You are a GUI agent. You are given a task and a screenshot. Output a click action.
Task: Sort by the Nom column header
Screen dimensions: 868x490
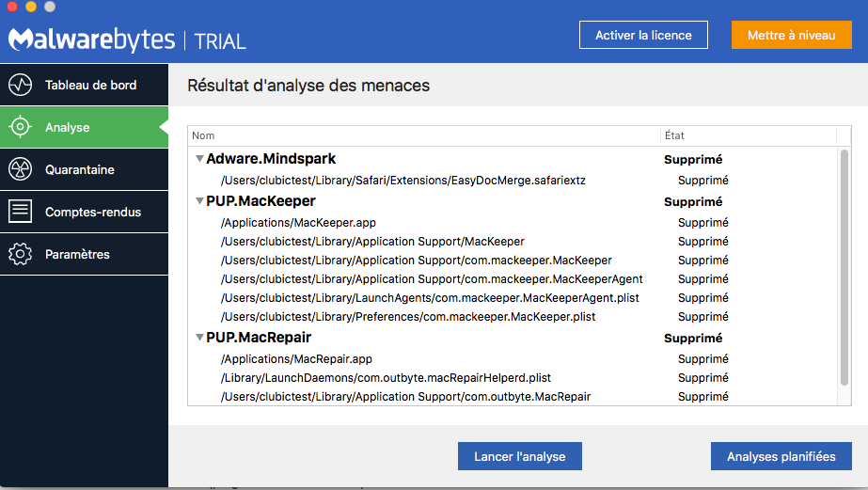tap(424, 135)
